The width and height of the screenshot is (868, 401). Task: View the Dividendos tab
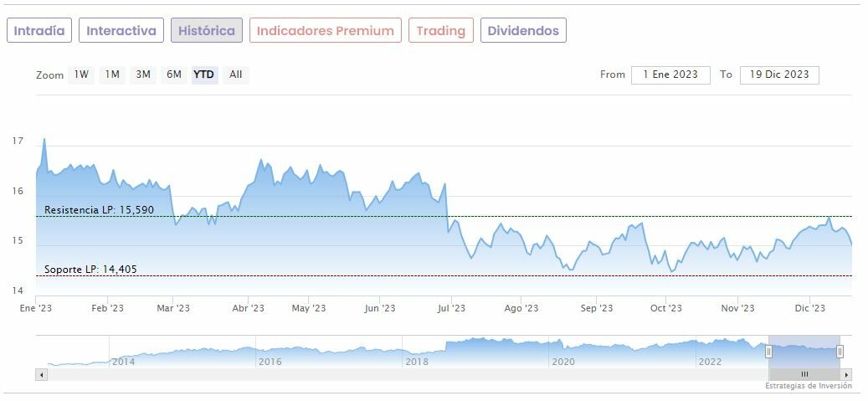tap(523, 31)
